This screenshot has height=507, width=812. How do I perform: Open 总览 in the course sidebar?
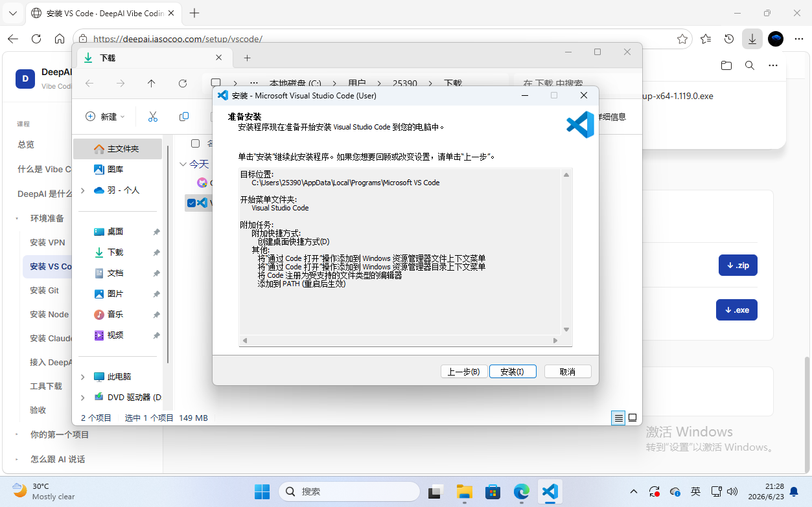point(26,144)
